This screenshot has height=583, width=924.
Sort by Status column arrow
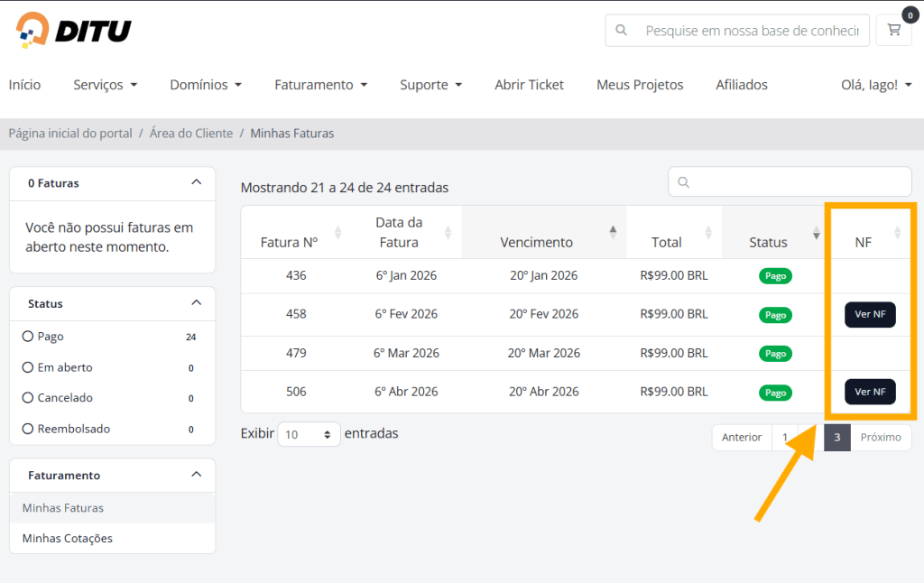[816, 232]
